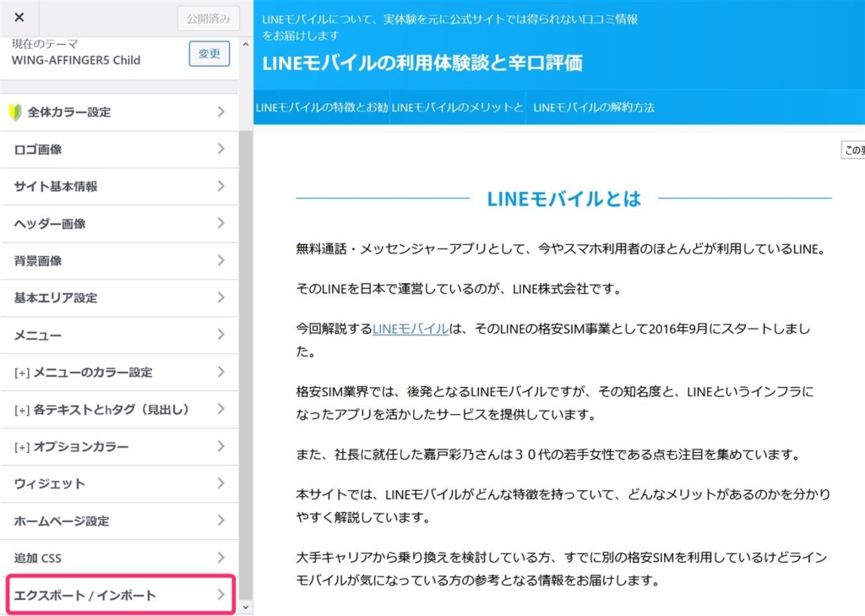Open LINEモバイルの解約方法 nav tab

pyautogui.click(x=594, y=107)
